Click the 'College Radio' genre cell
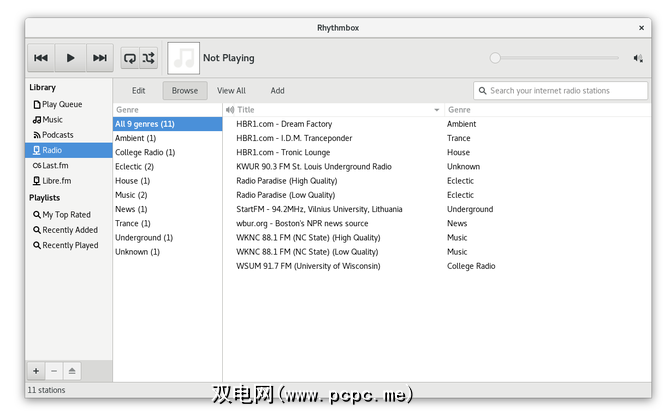The image size is (670, 418). click(471, 266)
